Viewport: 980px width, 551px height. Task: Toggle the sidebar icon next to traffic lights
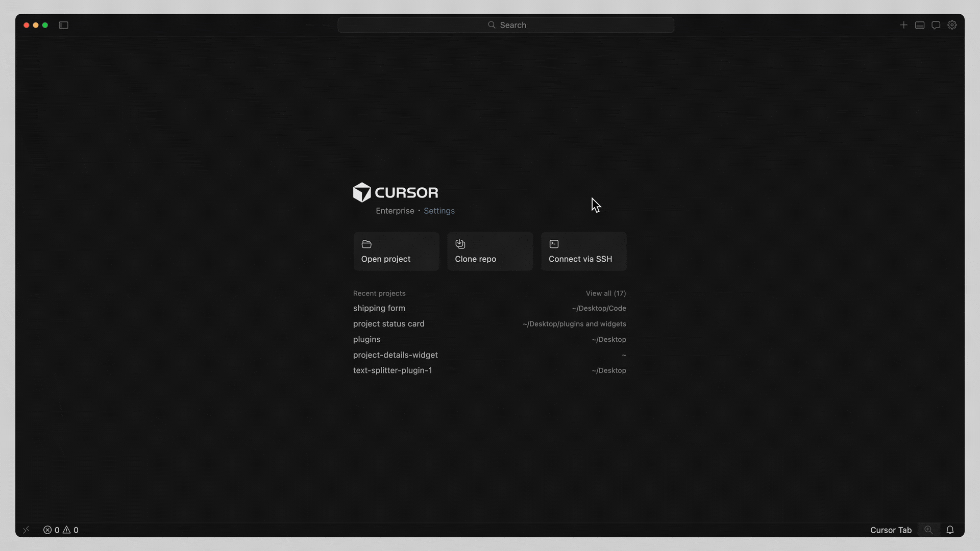[x=63, y=24]
